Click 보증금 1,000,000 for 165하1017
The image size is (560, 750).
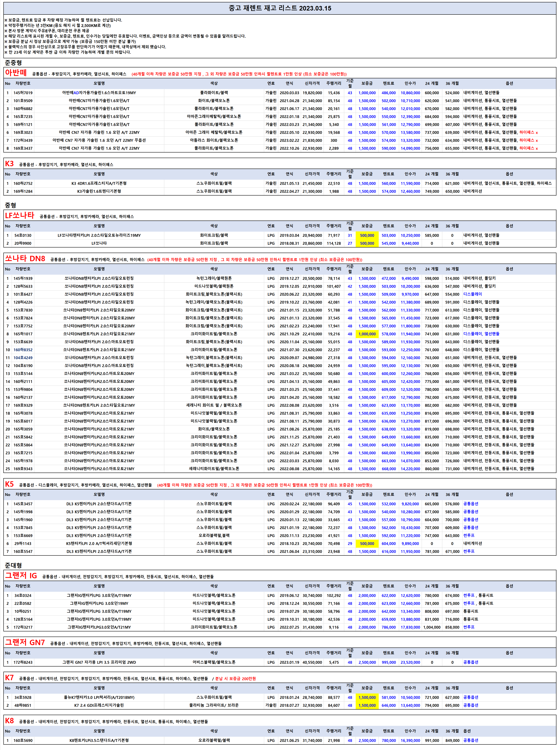click(367, 334)
